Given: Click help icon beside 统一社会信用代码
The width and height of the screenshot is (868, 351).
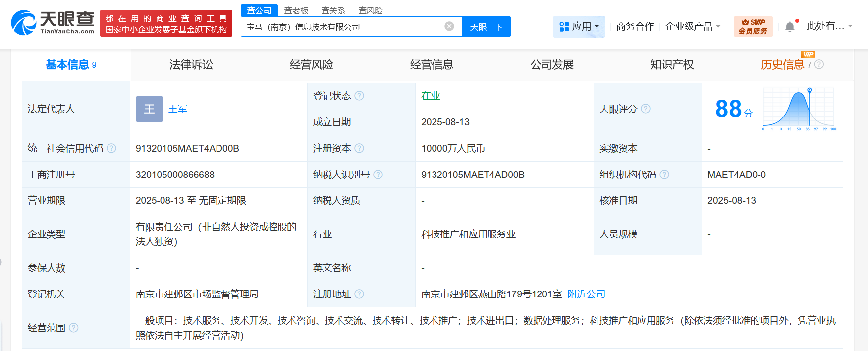Looking at the screenshot, I should (x=111, y=148).
